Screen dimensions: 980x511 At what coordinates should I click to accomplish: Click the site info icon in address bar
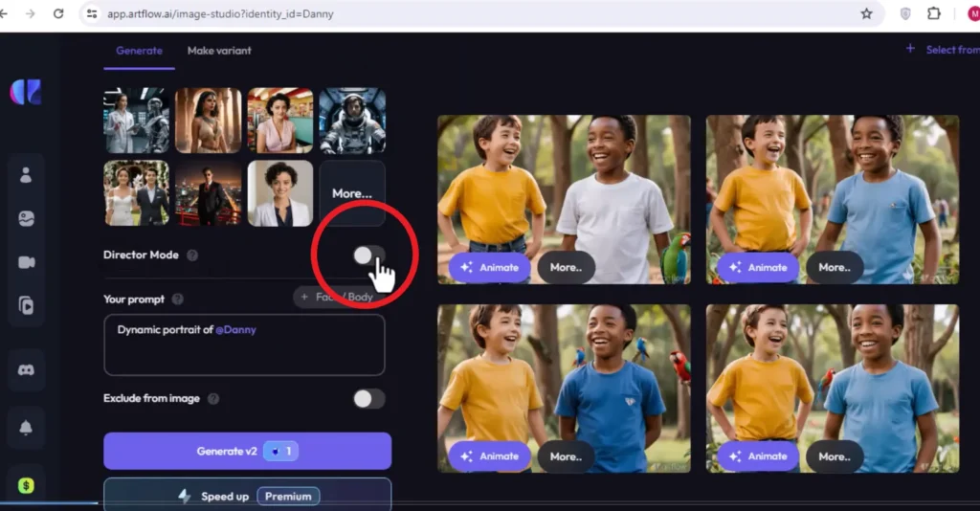point(92,13)
